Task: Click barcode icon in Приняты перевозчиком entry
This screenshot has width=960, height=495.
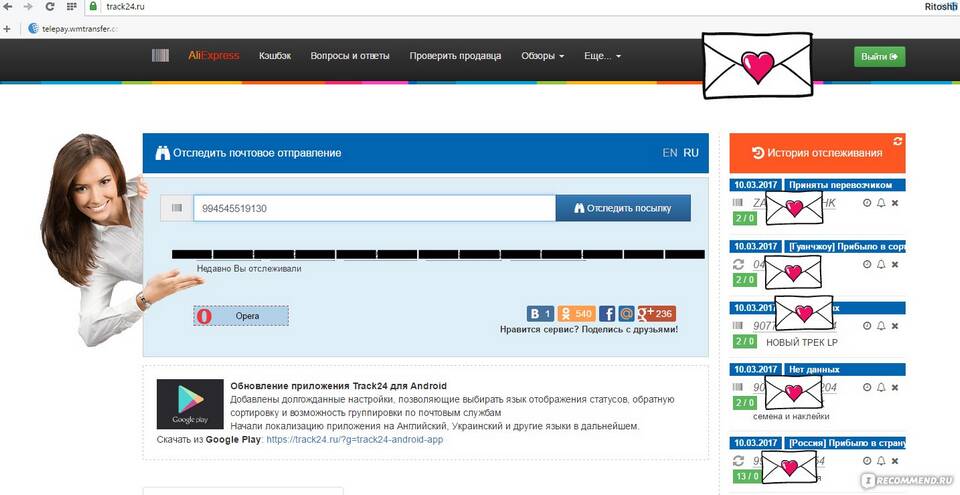Action: tap(738, 203)
